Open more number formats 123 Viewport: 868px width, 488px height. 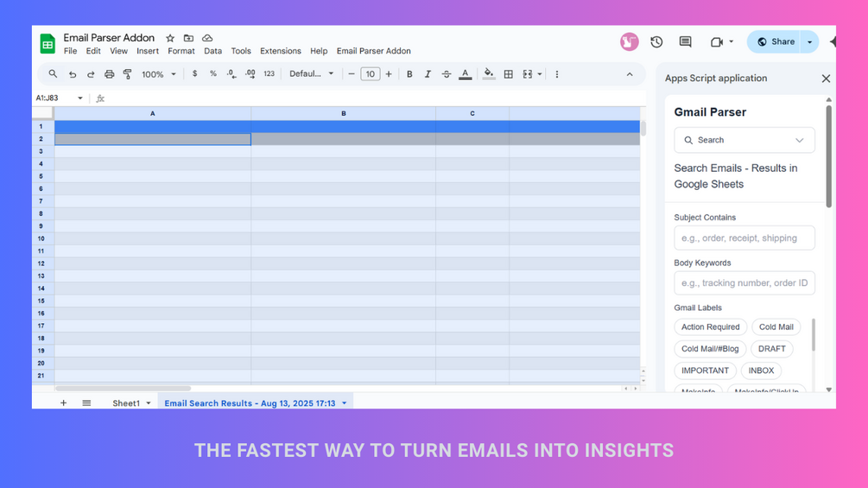point(269,73)
